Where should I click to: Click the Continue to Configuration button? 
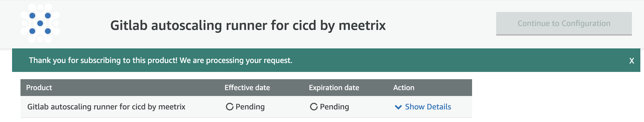point(564,24)
